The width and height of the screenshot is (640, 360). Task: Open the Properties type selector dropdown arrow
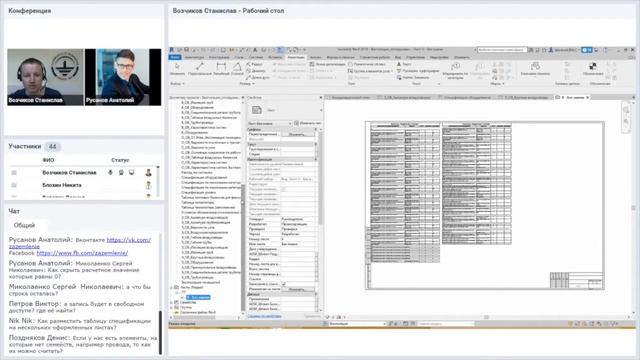coord(320,110)
